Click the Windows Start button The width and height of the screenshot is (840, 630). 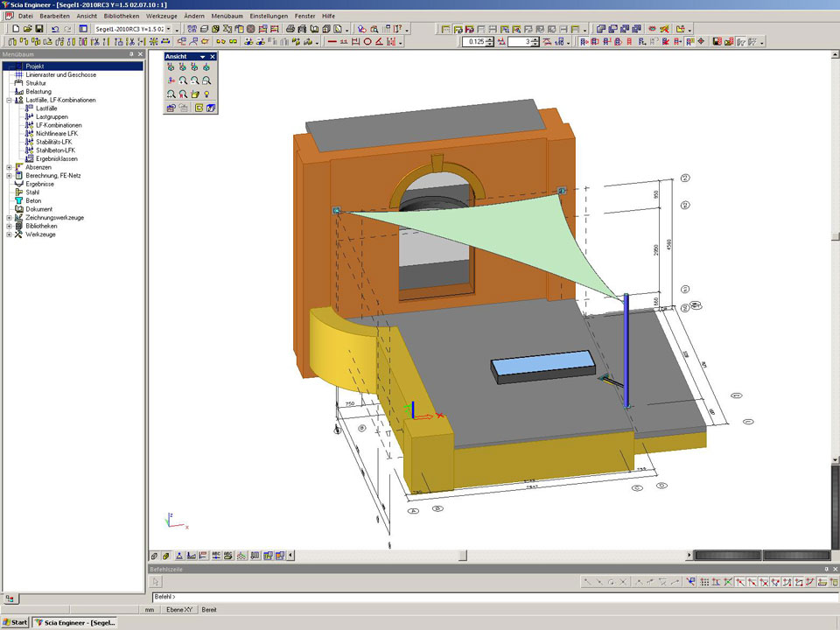click(15, 623)
